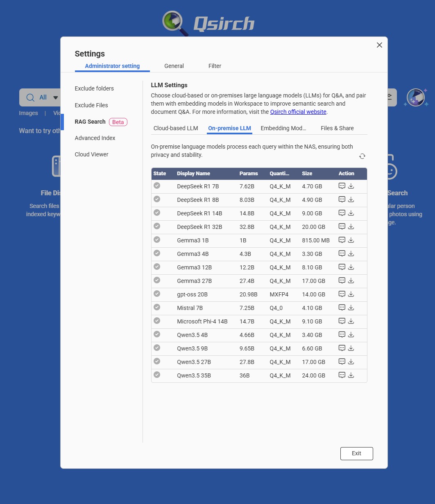This screenshot has height=504, width=435.
Task: Click the refresh model list icon
Action: click(362, 156)
